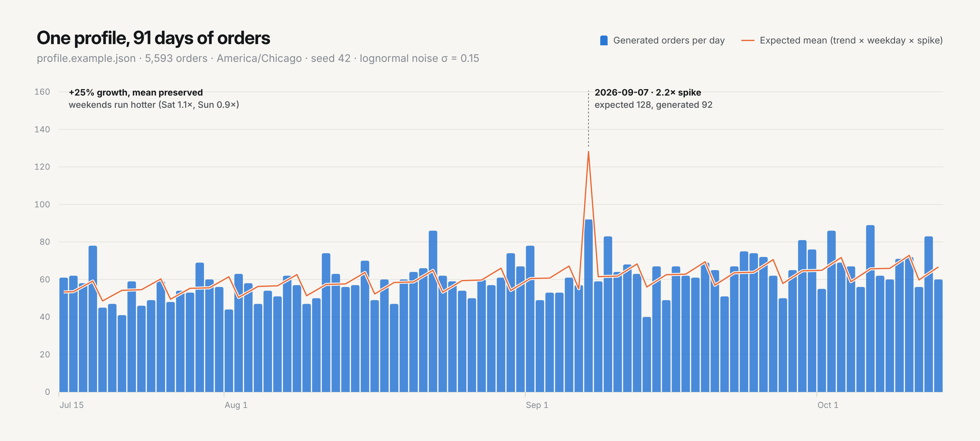Click the y-axis value 80
Viewport: 980px width, 441px height.
(45, 242)
